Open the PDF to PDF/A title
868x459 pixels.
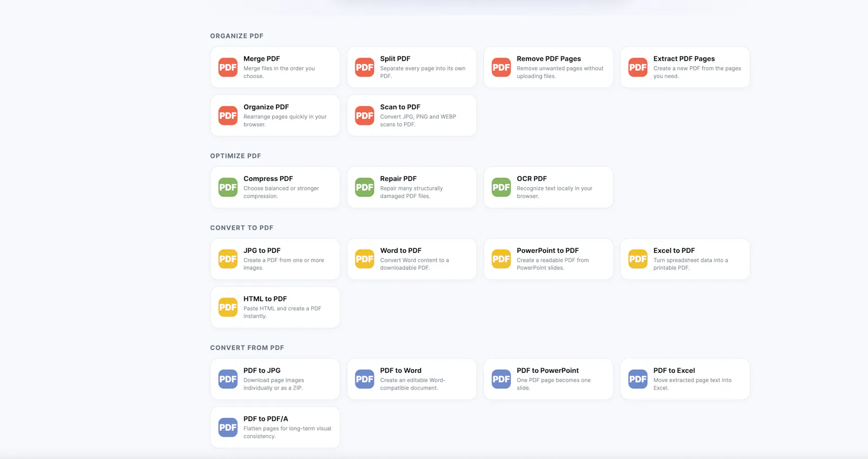pos(266,419)
